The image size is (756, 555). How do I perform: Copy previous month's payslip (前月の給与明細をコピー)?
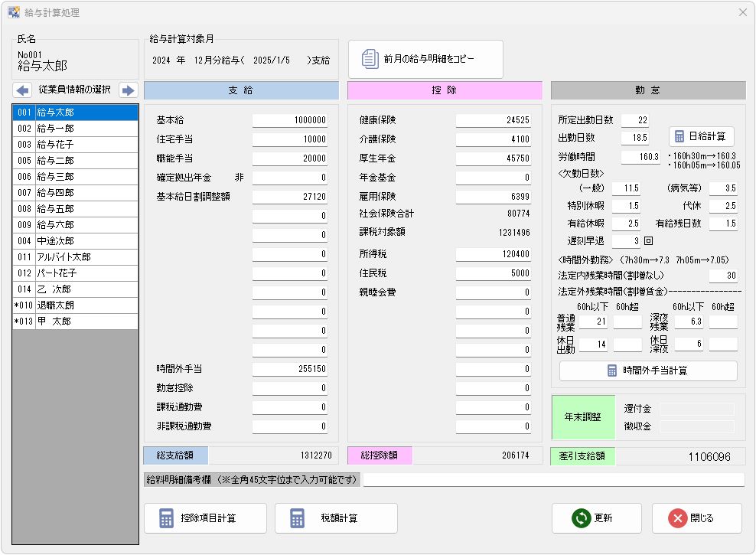pos(426,59)
